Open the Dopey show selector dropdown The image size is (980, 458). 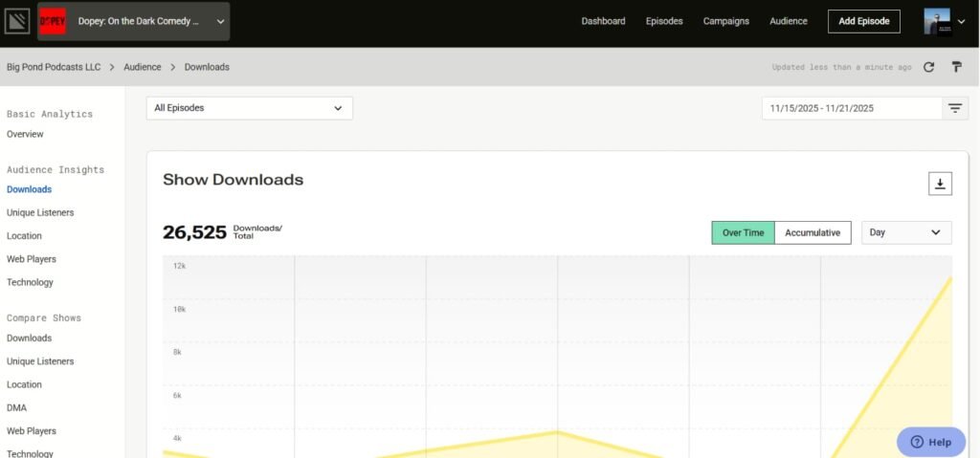pyautogui.click(x=134, y=21)
